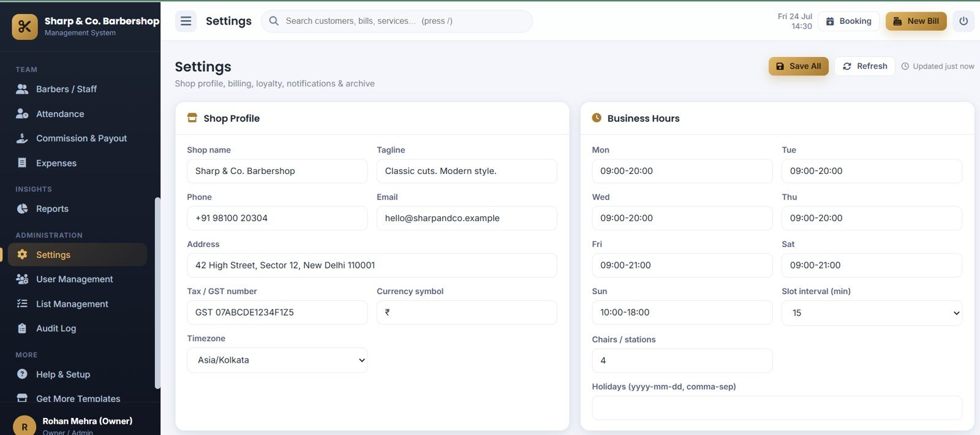Click the Settings gear icon in sidebar
The width and height of the screenshot is (980, 435).
(x=22, y=255)
